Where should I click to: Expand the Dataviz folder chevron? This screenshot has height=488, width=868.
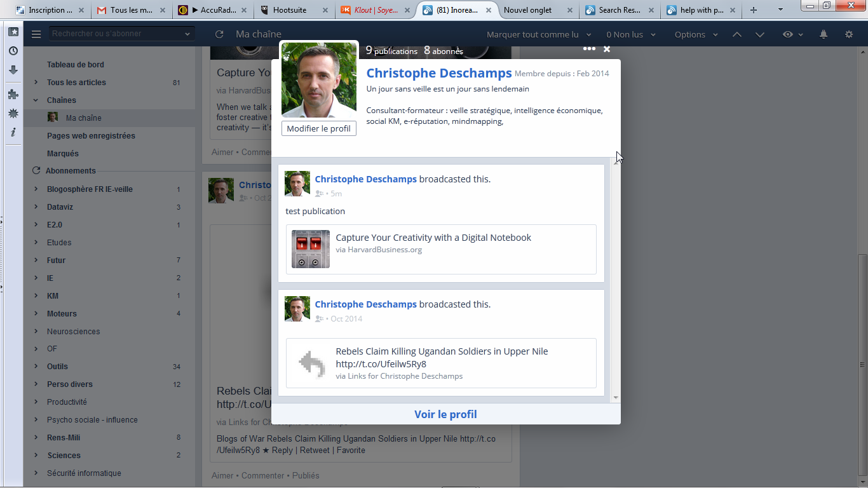point(36,207)
